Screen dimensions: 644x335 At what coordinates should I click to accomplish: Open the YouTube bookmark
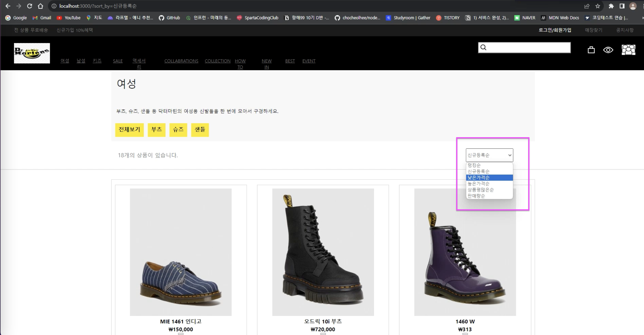tap(69, 18)
